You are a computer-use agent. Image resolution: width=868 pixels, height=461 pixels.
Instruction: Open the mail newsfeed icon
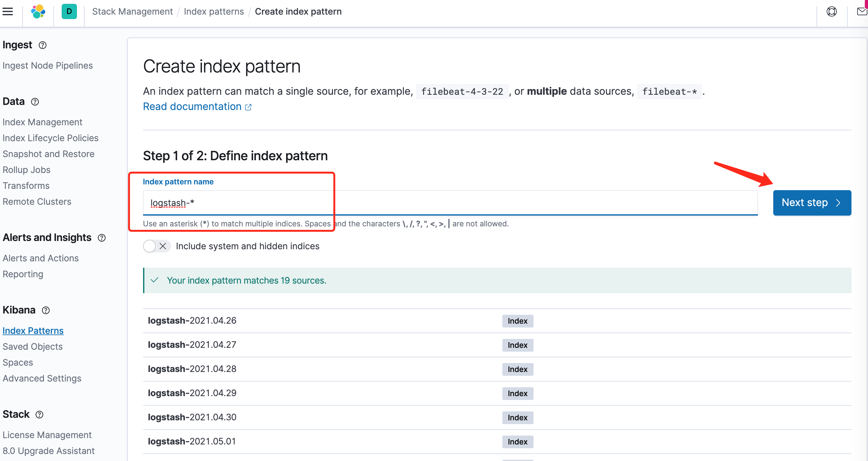pyautogui.click(x=862, y=12)
